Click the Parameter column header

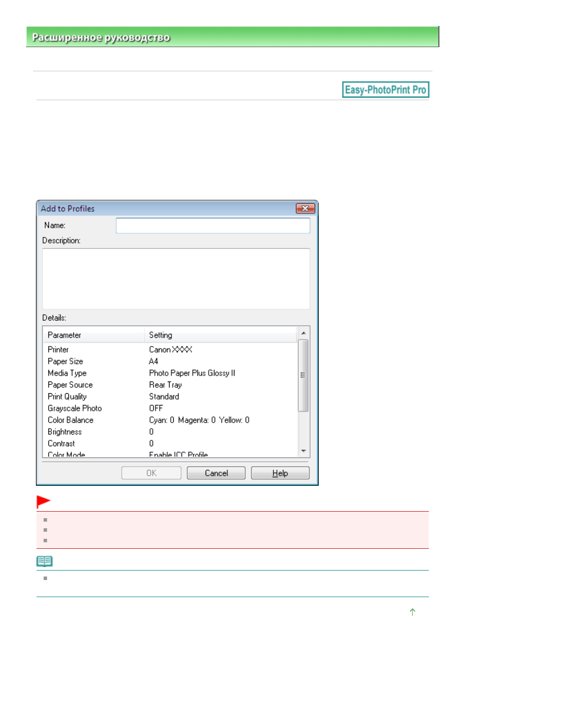(94, 335)
